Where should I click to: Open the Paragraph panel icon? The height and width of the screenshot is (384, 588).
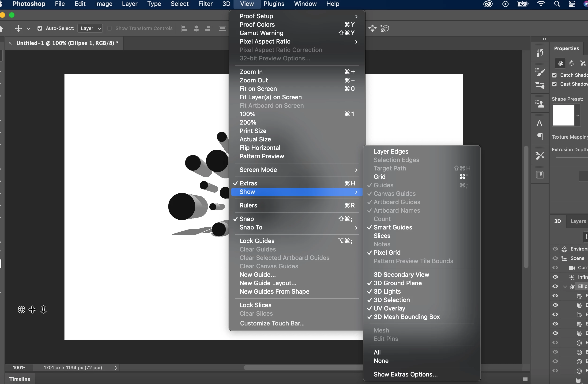point(540,137)
